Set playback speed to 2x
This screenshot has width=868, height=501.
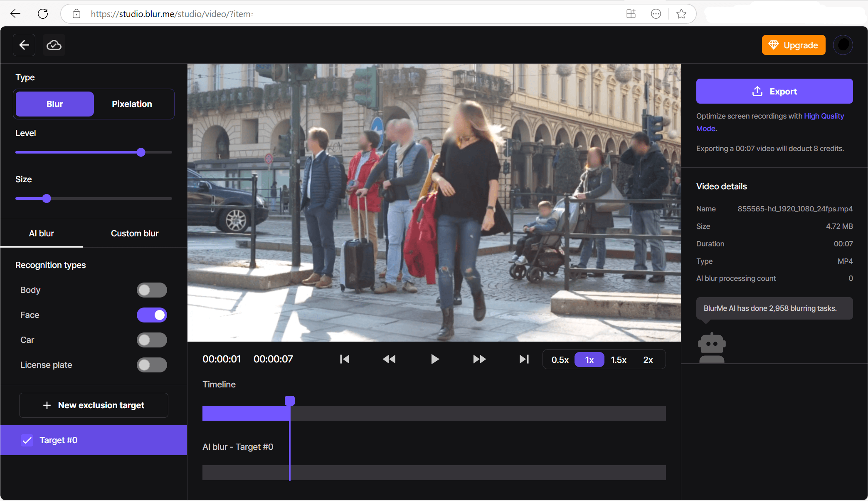coord(648,359)
